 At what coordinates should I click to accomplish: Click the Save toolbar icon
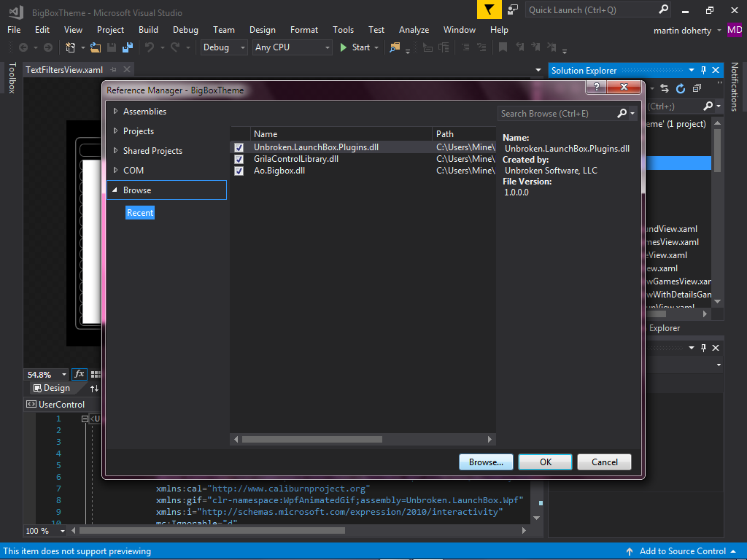112,47
